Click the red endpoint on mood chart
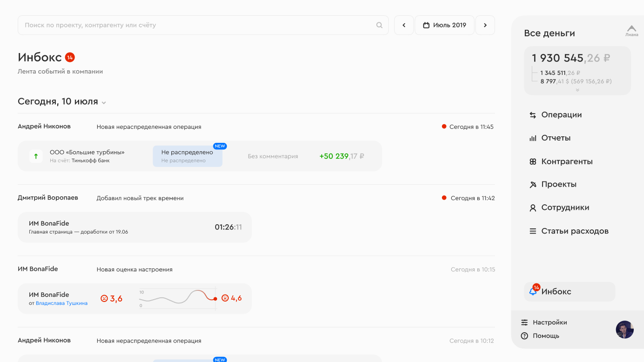 (215, 299)
